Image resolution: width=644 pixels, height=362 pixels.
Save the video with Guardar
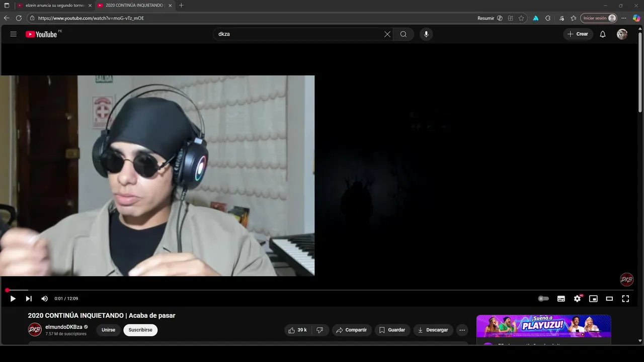pyautogui.click(x=392, y=330)
